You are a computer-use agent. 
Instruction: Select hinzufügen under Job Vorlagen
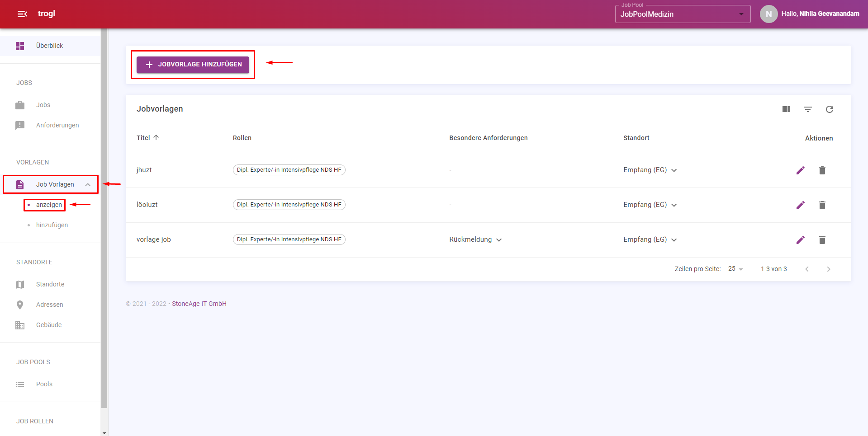point(52,225)
